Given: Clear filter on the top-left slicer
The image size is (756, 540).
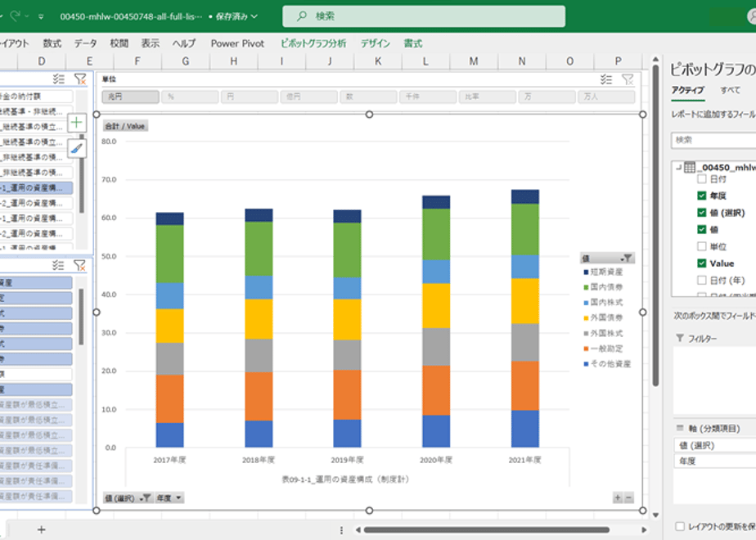Looking at the screenshot, I should point(80,79).
